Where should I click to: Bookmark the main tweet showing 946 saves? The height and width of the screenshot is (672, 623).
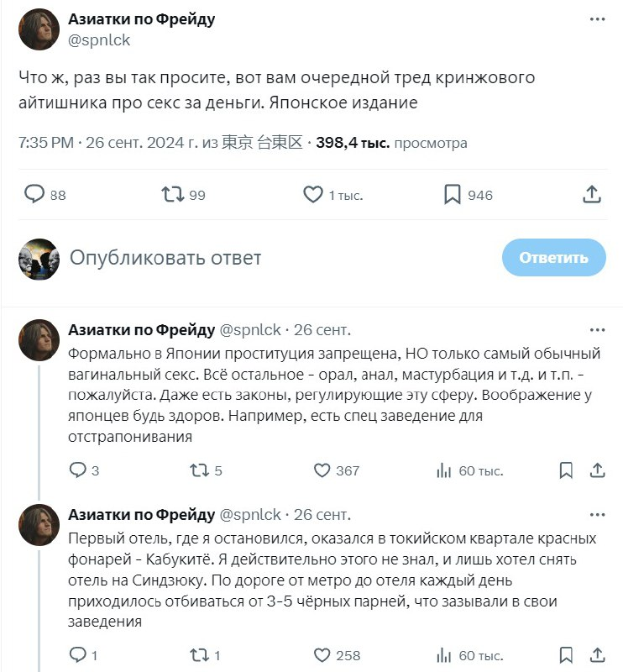453,195
